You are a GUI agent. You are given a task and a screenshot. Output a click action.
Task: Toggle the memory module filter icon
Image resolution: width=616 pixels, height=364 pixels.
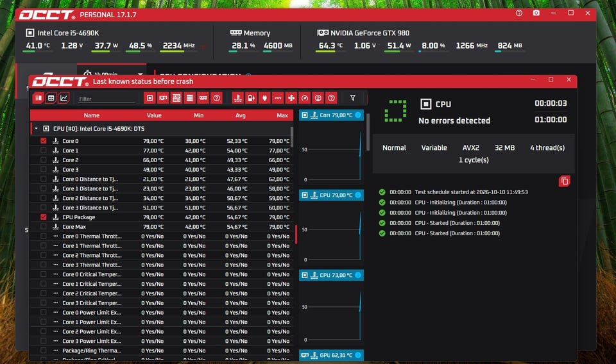(203, 98)
